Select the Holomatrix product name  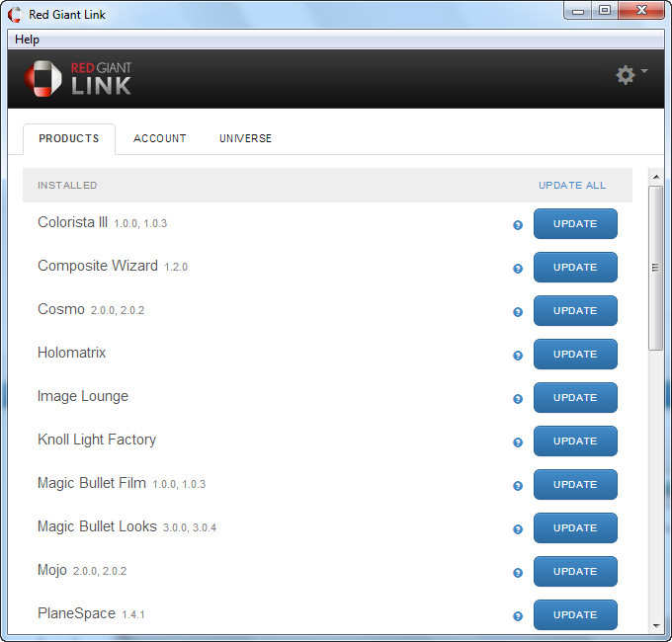[71, 353]
